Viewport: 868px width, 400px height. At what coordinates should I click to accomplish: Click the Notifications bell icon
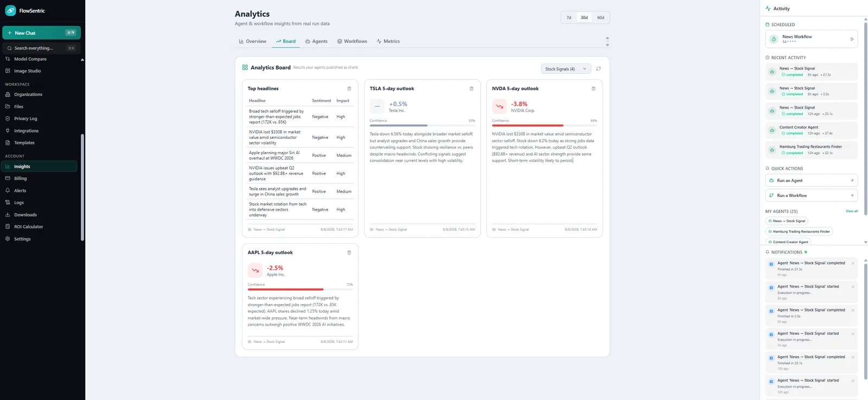[x=768, y=252]
